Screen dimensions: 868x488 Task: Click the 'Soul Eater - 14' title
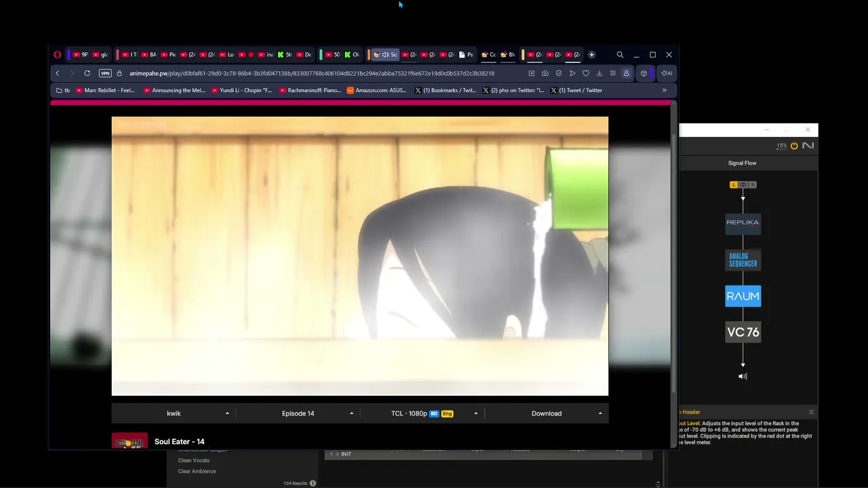[180, 441]
